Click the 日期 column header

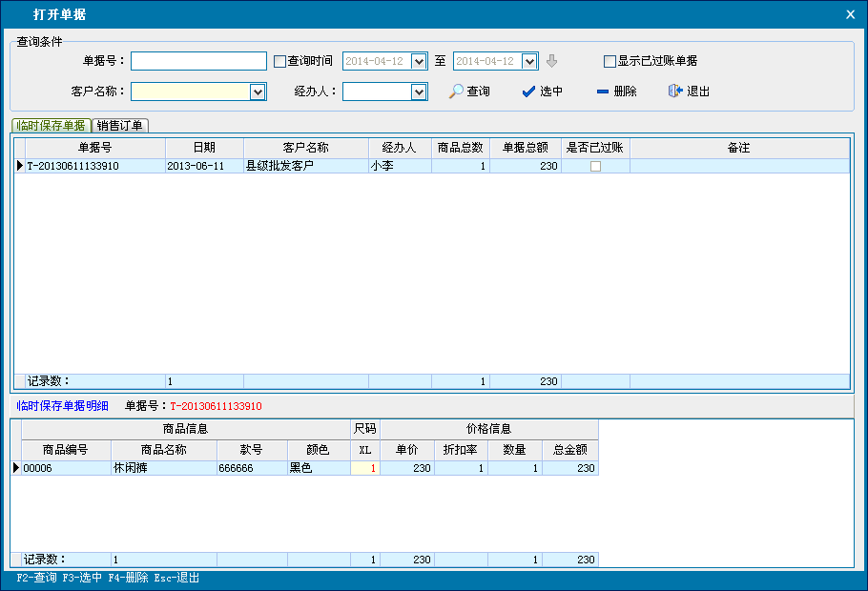coord(204,148)
